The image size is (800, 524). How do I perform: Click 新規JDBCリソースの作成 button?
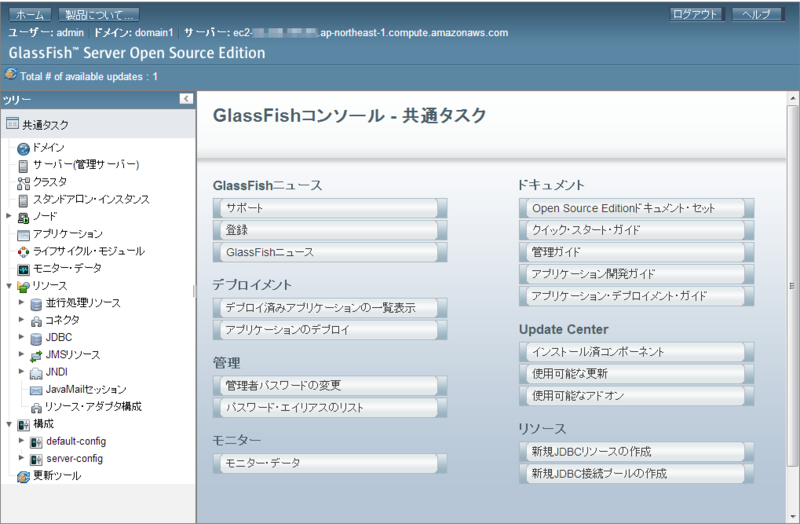coord(636,452)
